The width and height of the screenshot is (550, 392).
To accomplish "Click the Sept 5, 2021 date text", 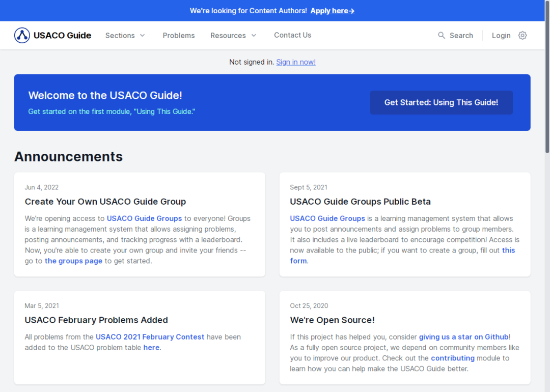I will [308, 187].
